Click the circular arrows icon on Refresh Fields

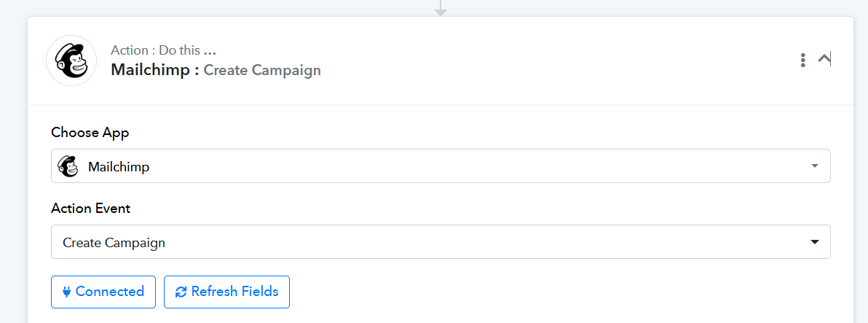pyautogui.click(x=181, y=292)
